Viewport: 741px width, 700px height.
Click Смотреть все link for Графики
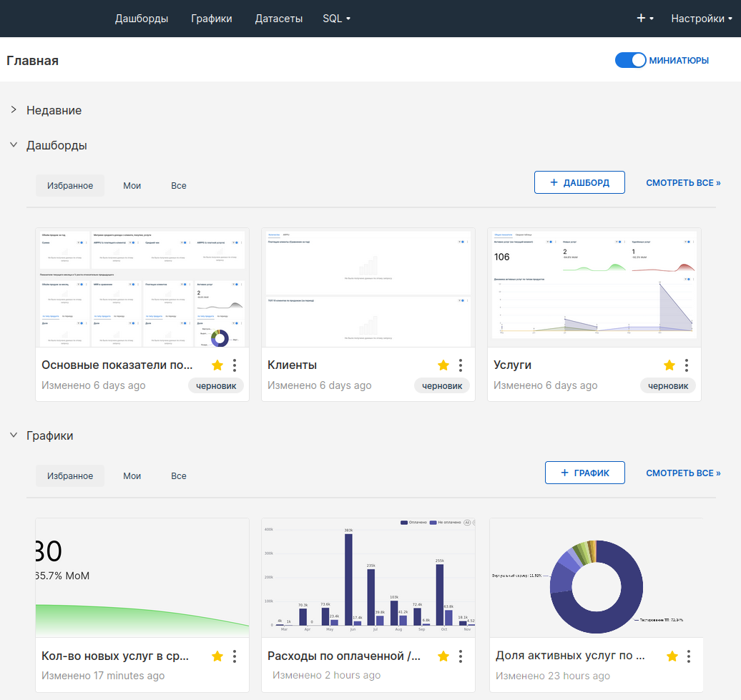683,473
